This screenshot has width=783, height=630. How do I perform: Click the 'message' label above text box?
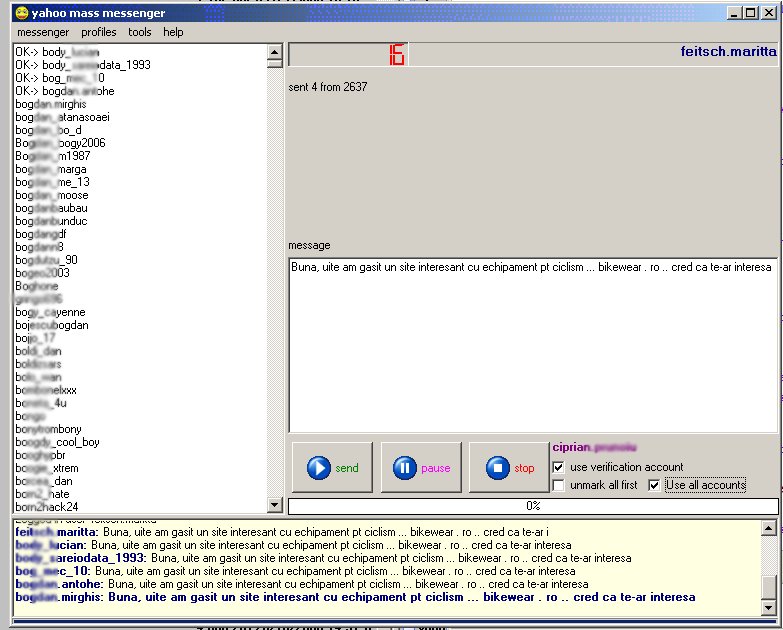[x=309, y=245]
